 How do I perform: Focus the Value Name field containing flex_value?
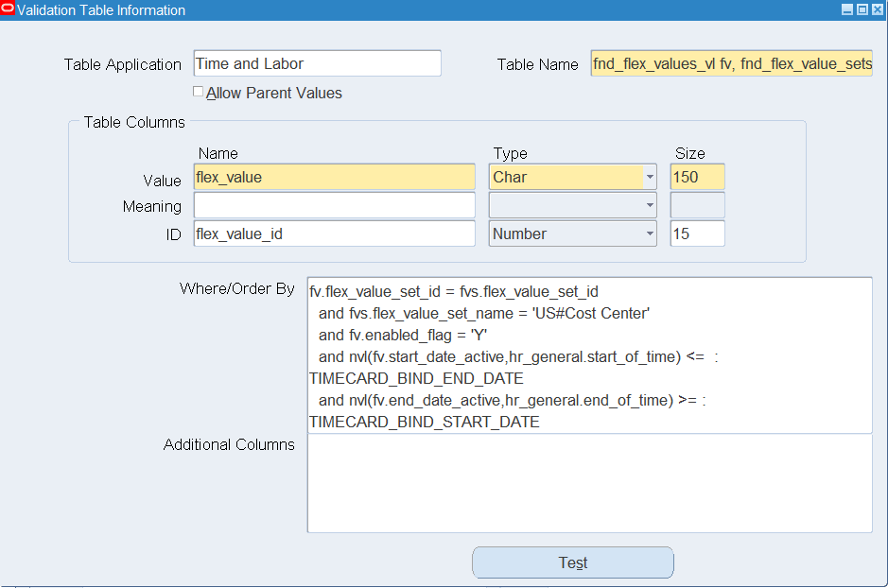tap(334, 177)
